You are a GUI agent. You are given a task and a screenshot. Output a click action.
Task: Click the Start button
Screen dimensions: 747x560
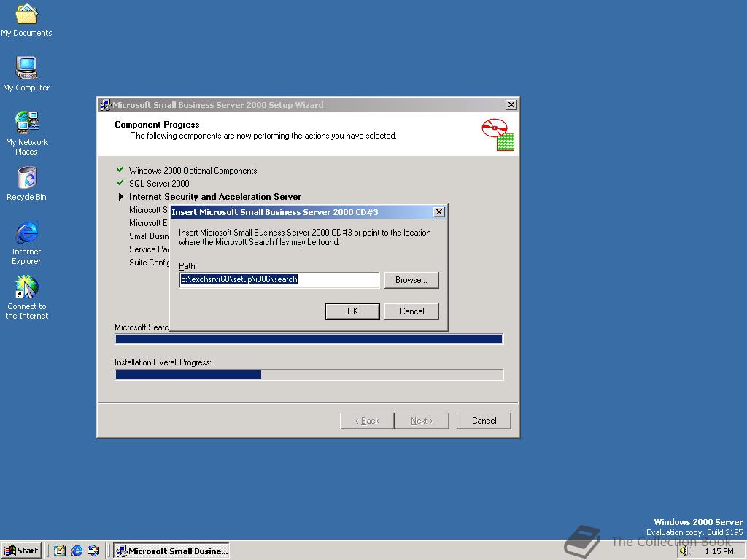coord(21,551)
